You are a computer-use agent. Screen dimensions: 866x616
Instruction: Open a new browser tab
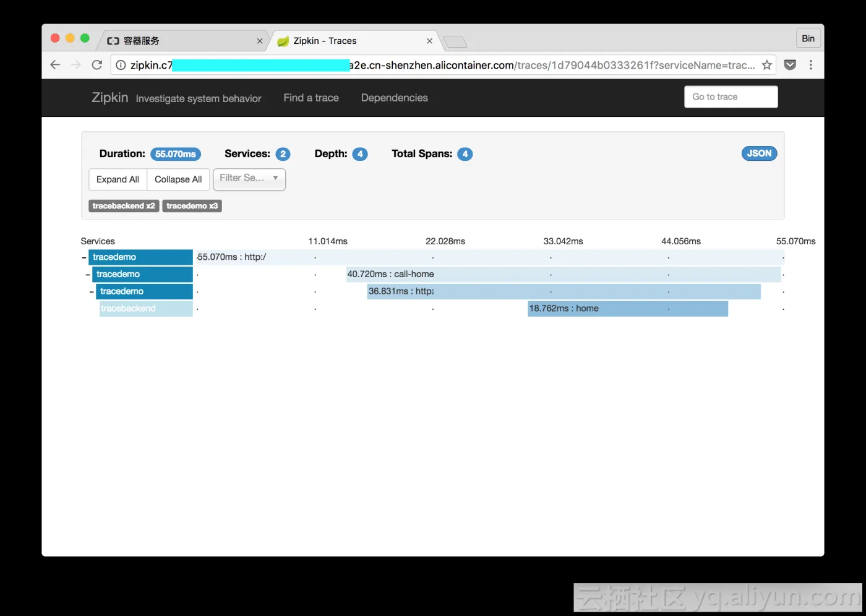point(455,41)
